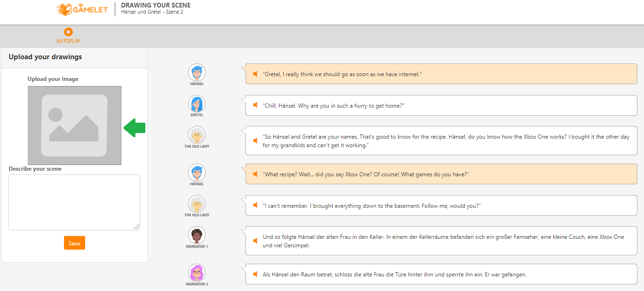644x291 pixels.
Task: Start Autoplay with the play icon
Action: [68, 32]
